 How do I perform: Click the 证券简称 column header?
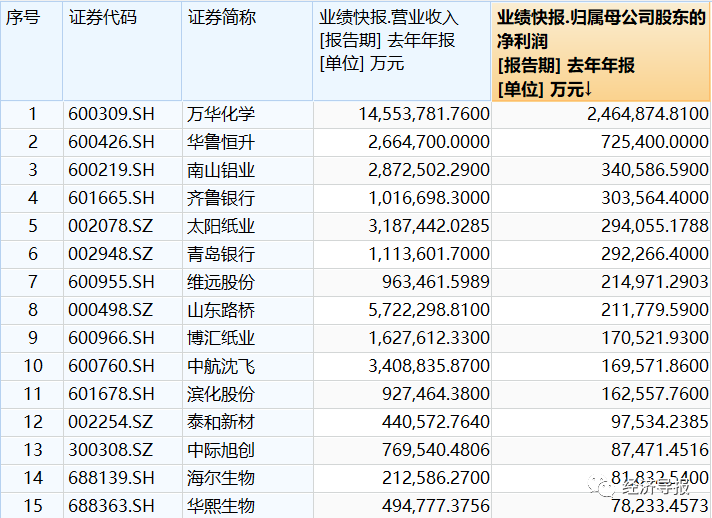click(x=247, y=51)
